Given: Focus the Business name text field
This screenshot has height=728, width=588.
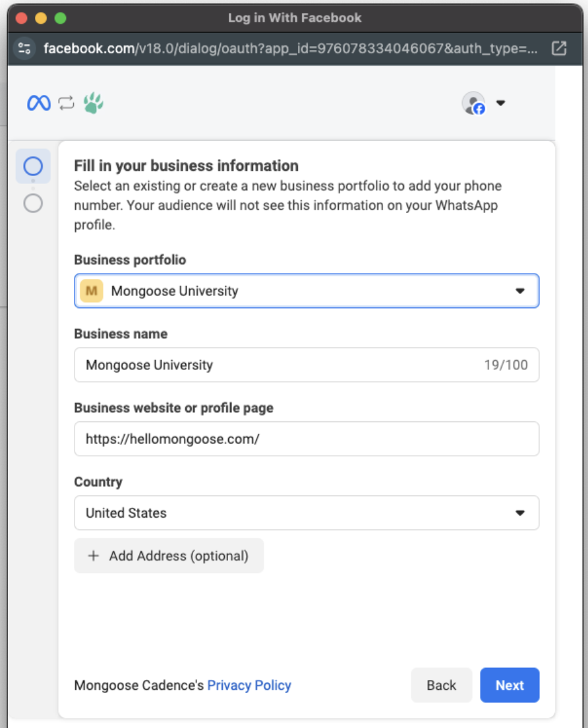Looking at the screenshot, I should click(283, 365).
